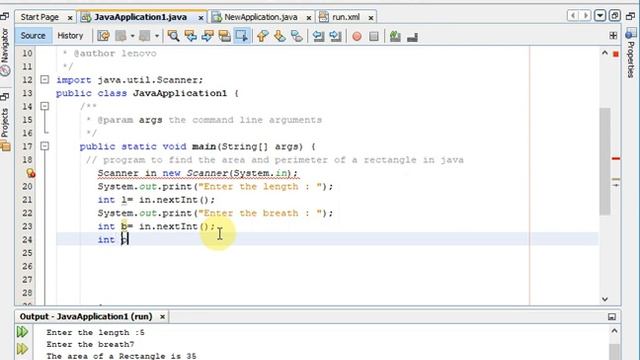This screenshot has height=360, width=640.
Task: Click the Comment code toolbar icon
Action: [395, 36]
